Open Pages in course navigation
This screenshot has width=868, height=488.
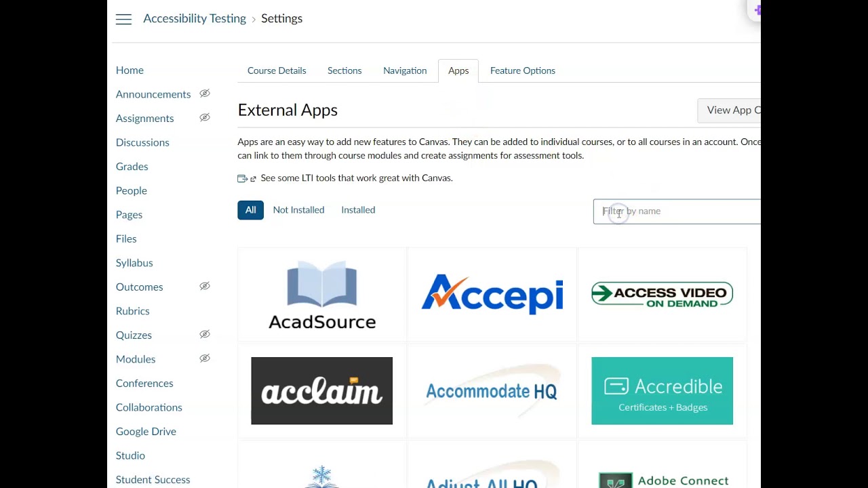(129, 214)
